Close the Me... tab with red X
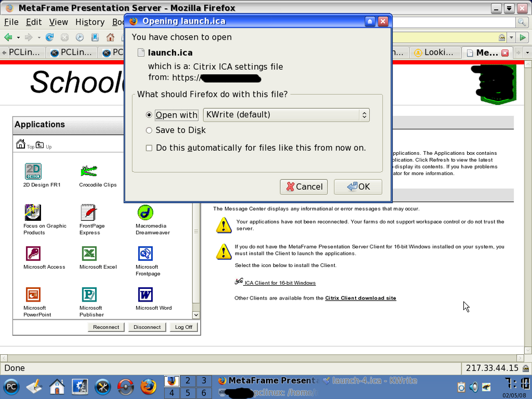532x399 pixels. [x=505, y=53]
